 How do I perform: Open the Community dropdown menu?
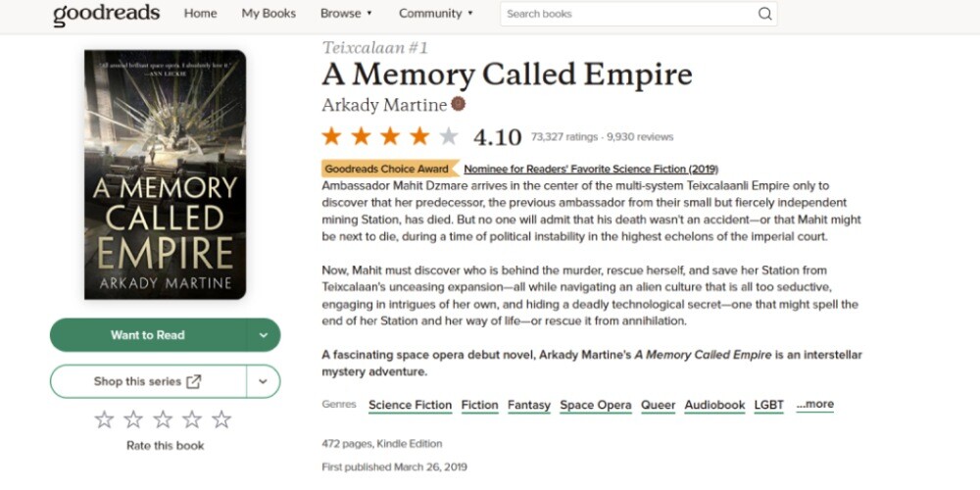[x=435, y=14]
